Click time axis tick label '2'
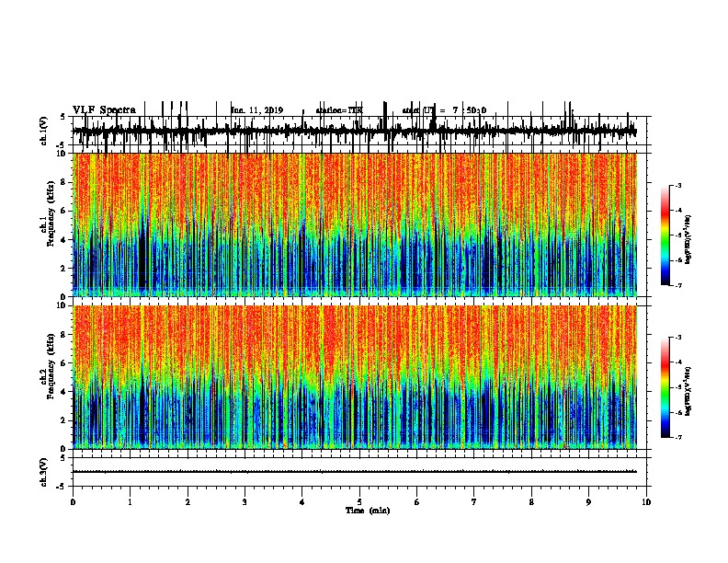 [x=188, y=502]
